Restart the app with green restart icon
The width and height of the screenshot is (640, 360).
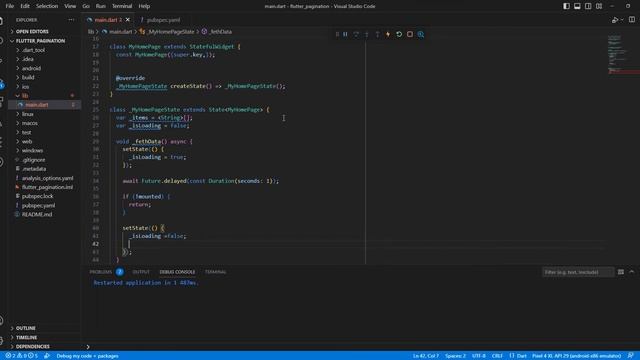pyautogui.click(x=399, y=34)
